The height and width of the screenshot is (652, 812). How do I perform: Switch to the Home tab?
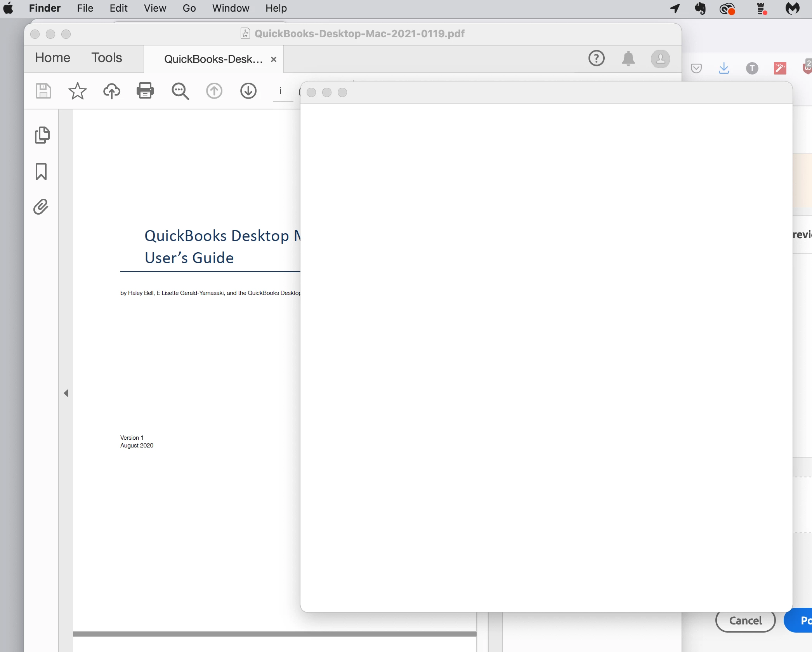click(52, 58)
